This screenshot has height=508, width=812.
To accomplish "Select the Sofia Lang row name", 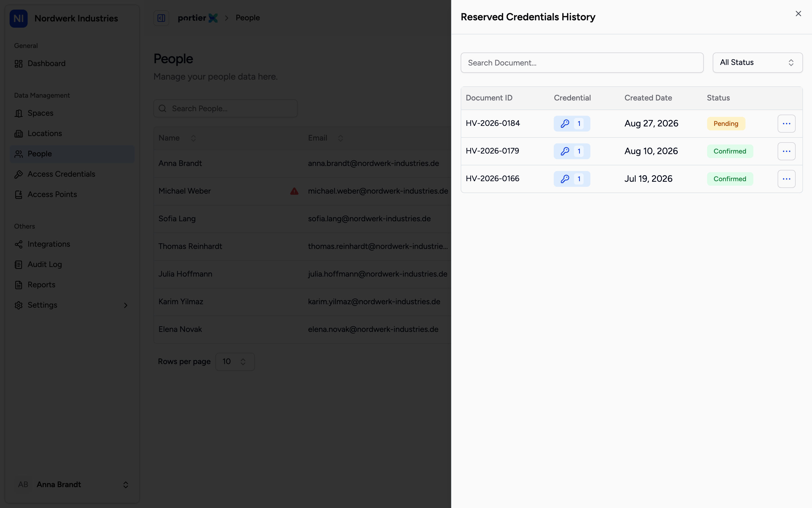I will 177,219.
